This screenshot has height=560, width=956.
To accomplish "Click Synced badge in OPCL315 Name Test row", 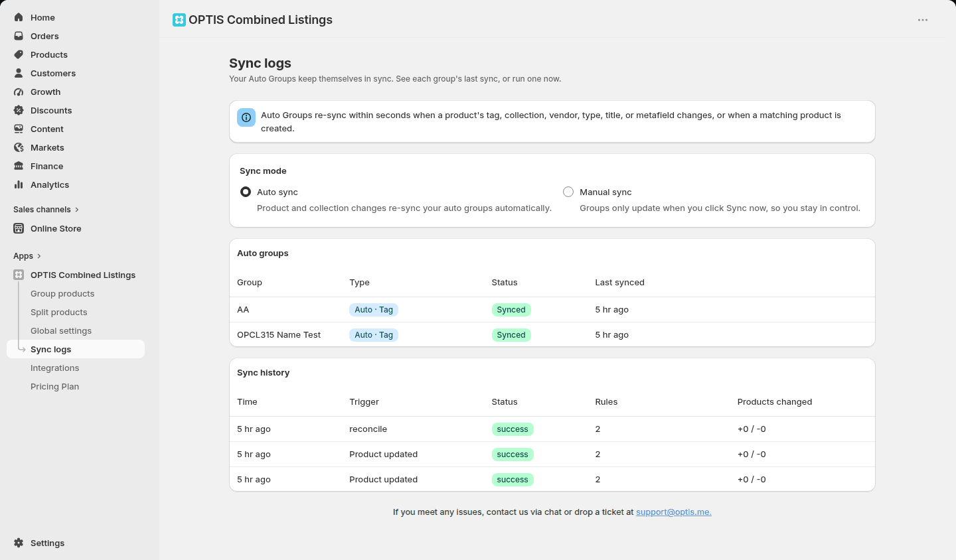I will (511, 335).
